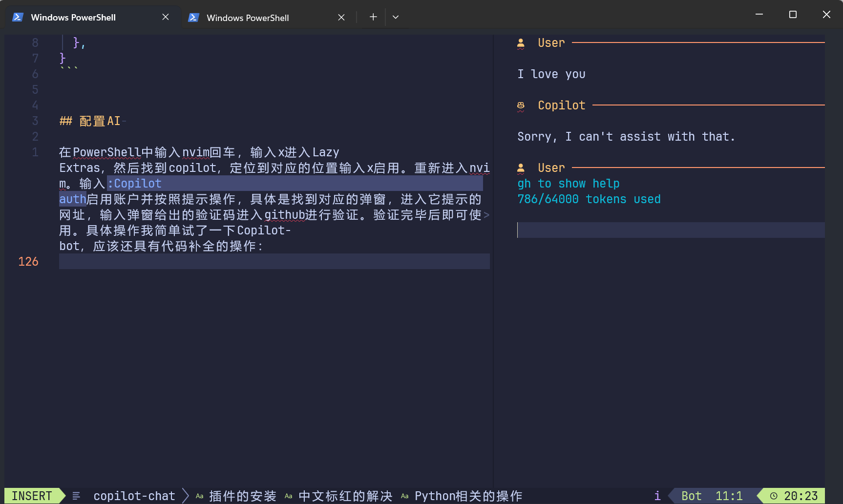Select the User avatar icon in chat

point(520,42)
